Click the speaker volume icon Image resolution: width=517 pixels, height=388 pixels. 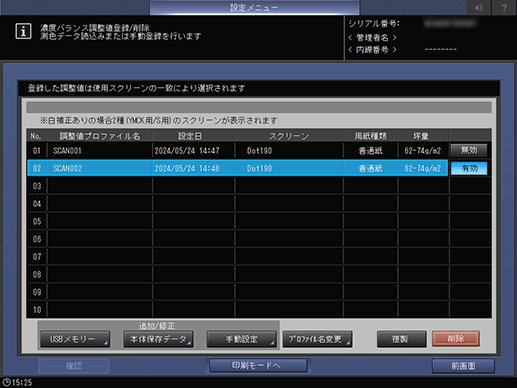(x=479, y=7)
